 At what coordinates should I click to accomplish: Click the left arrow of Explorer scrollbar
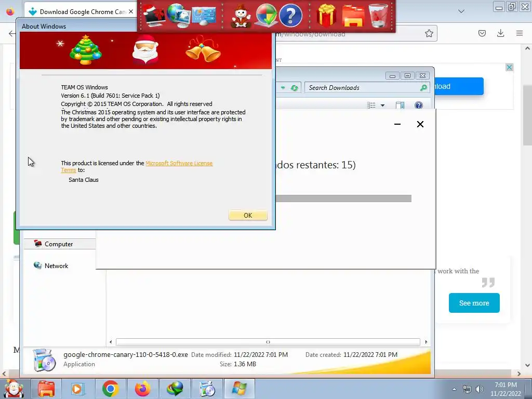pos(111,342)
